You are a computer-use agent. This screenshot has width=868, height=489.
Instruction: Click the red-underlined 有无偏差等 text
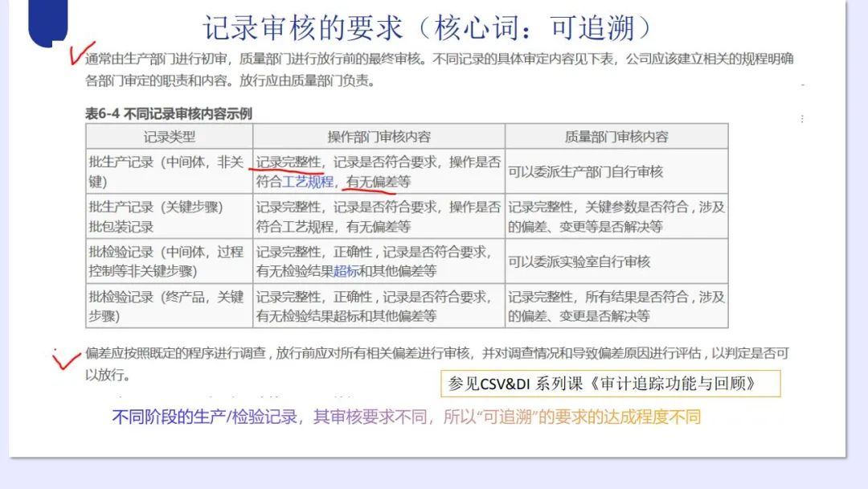(379, 182)
